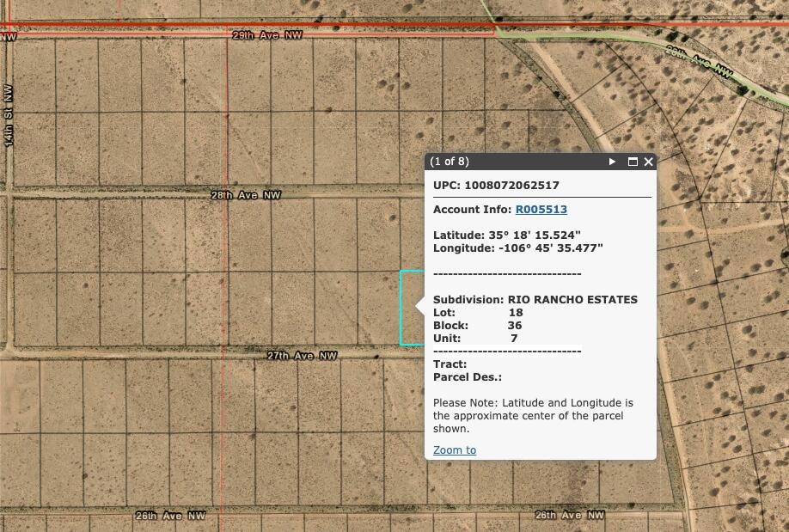Click the Subdivision: RIO RANCHO ESTATES text
The image size is (789, 532).
coord(535,299)
